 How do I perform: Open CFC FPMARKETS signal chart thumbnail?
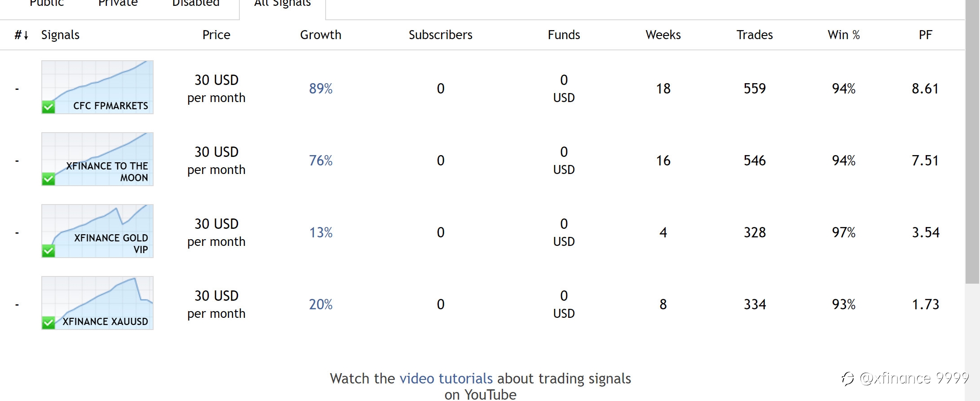point(97,87)
